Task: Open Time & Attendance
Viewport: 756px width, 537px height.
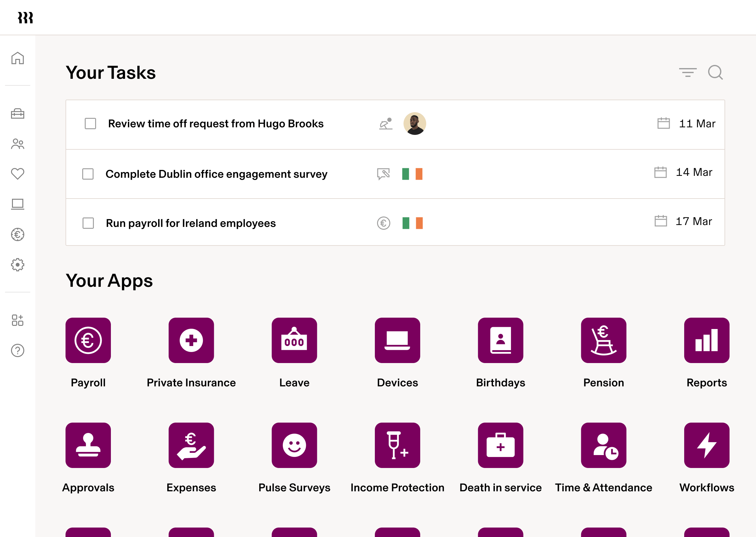Action: (x=604, y=445)
